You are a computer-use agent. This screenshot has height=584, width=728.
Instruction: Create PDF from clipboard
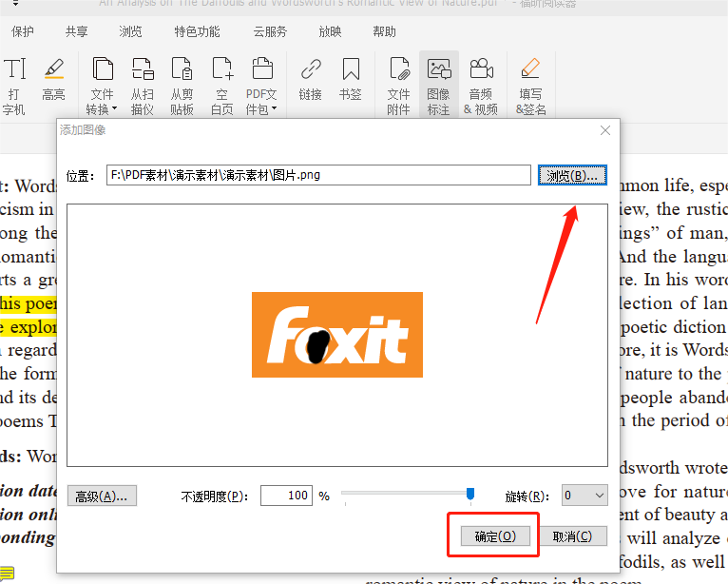point(182,86)
